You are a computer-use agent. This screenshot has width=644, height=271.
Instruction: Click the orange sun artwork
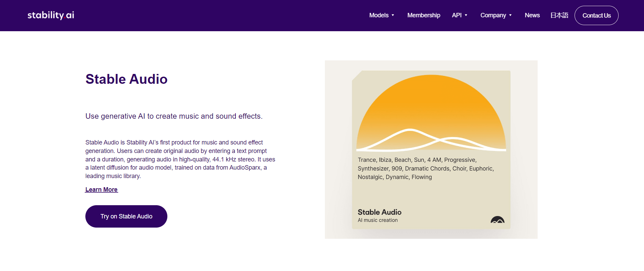click(x=431, y=109)
